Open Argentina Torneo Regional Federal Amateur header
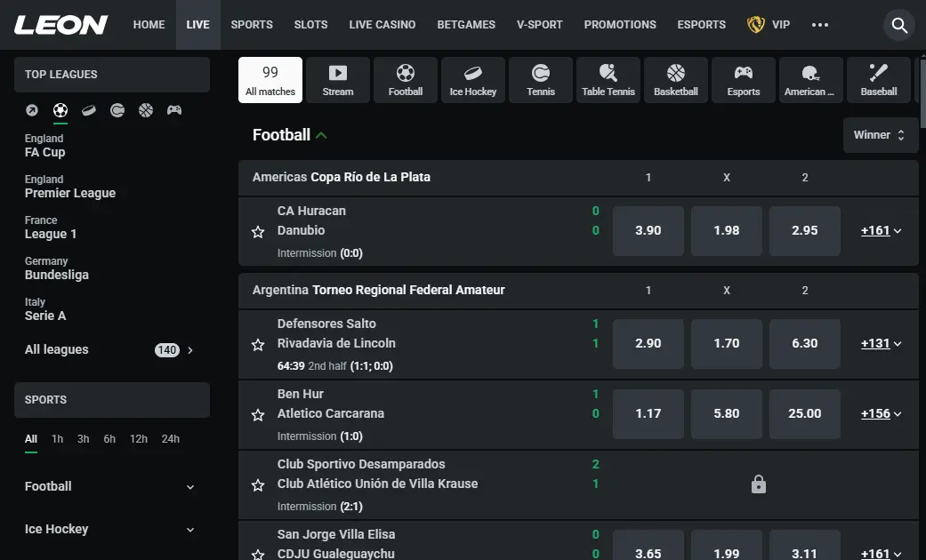Screen dimensions: 926x560 pyautogui.click(x=379, y=290)
